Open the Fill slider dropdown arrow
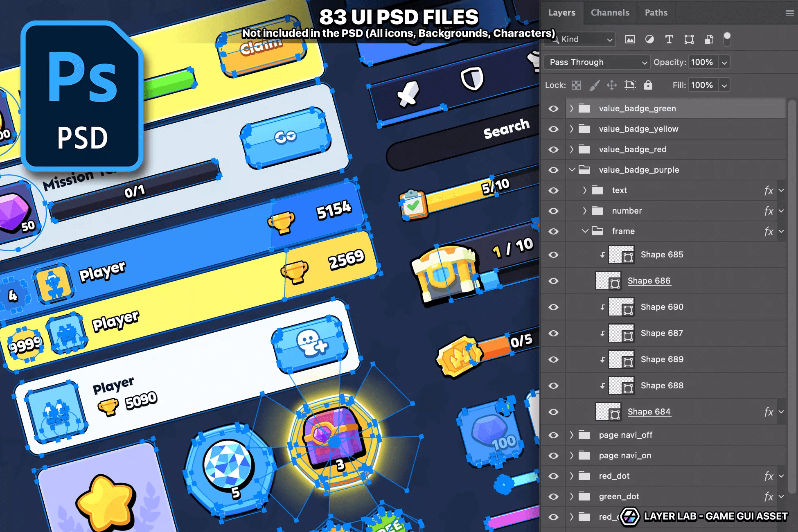This screenshot has height=532, width=798. click(724, 86)
